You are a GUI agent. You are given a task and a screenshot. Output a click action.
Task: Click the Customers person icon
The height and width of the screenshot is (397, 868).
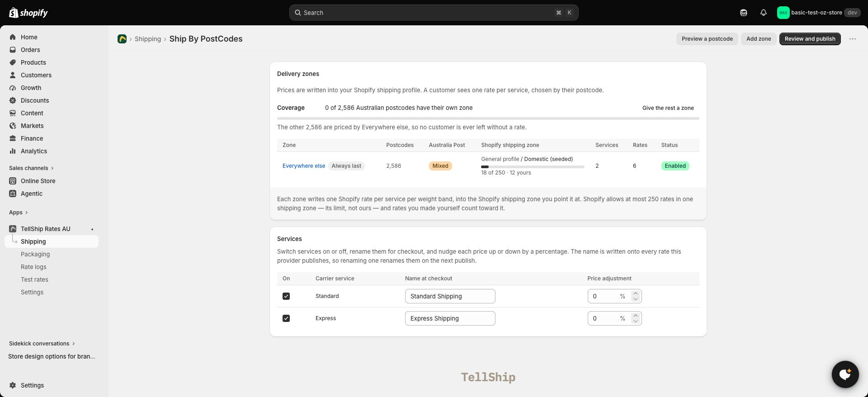13,75
